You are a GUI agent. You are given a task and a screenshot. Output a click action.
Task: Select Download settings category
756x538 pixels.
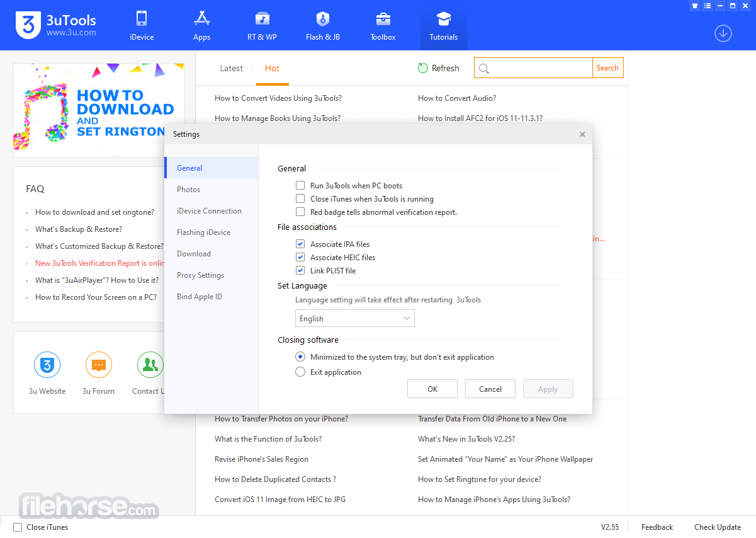212,254
